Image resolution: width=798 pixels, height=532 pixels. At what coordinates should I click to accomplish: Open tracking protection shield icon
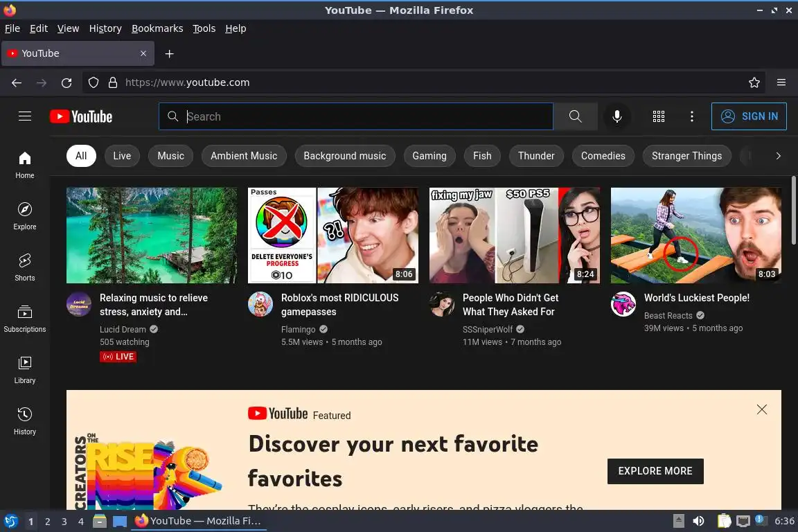94,82
